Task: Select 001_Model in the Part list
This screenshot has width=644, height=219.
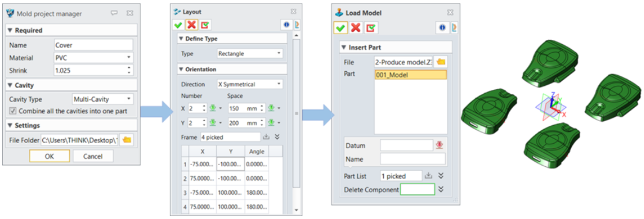Action: 410,75
